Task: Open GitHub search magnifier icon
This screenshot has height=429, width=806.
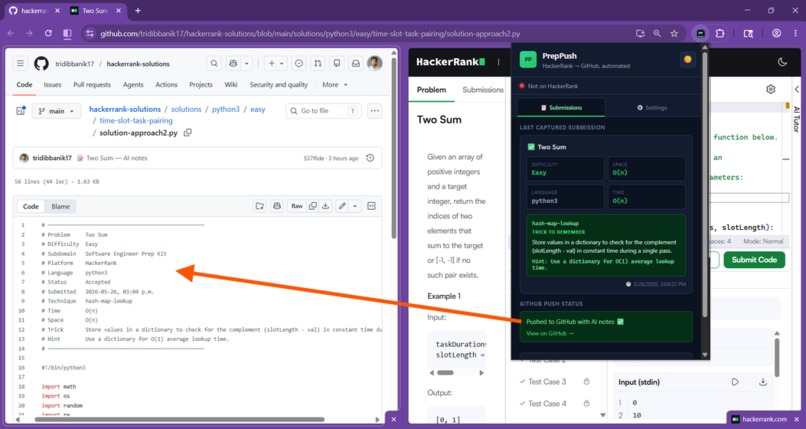Action: 214,64
